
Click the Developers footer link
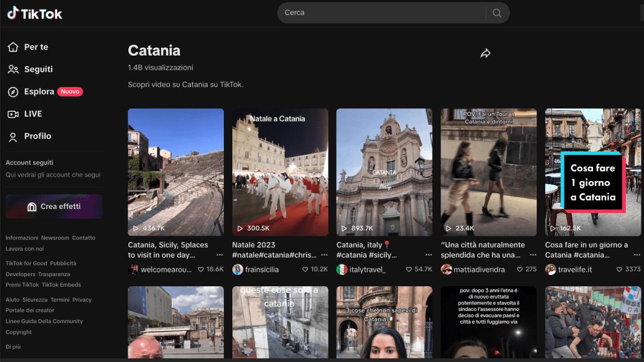(x=20, y=274)
